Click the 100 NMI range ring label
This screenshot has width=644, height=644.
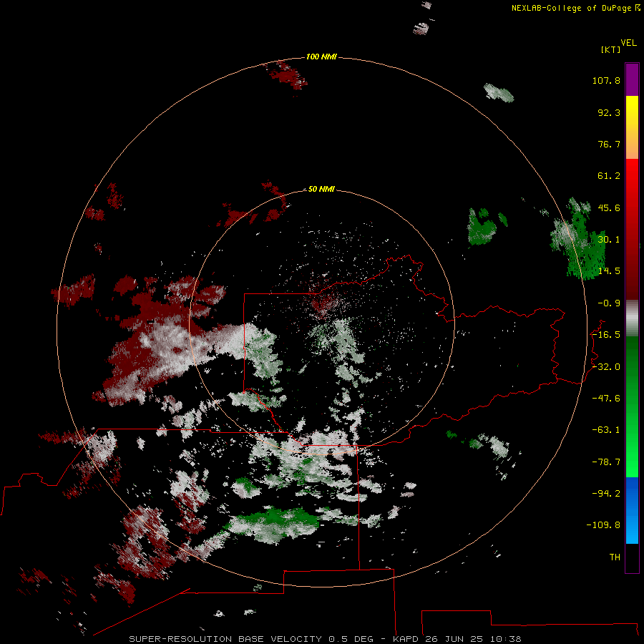tap(321, 57)
